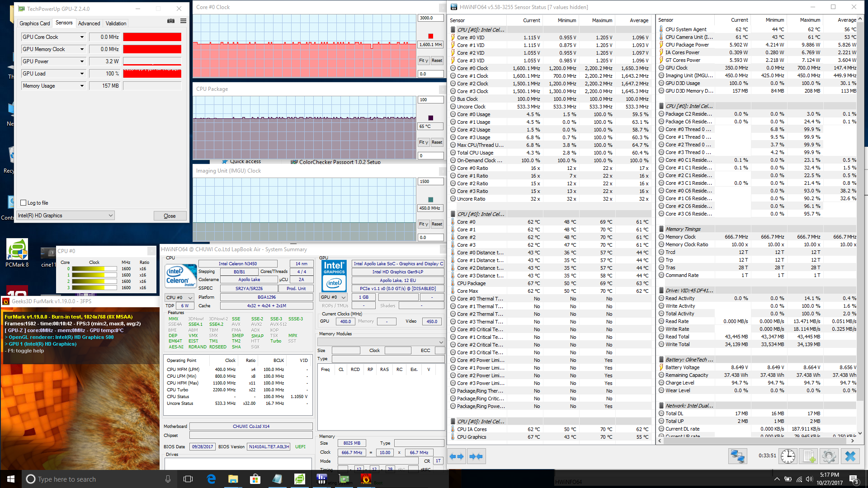The image size is (868, 488).
Task: Open Microsoft Store from the taskbar
Action: pyautogui.click(x=255, y=479)
